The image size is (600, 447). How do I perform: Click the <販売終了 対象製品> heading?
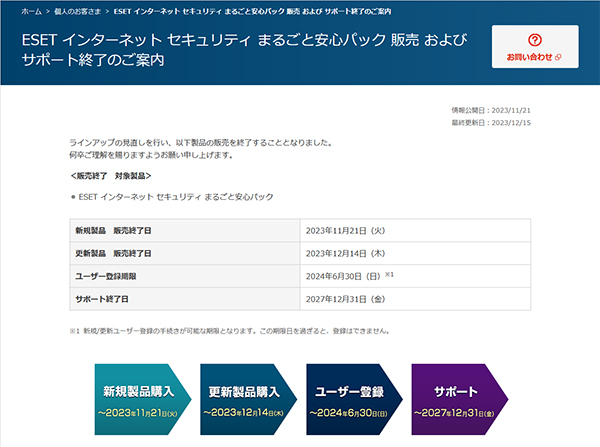click(111, 176)
